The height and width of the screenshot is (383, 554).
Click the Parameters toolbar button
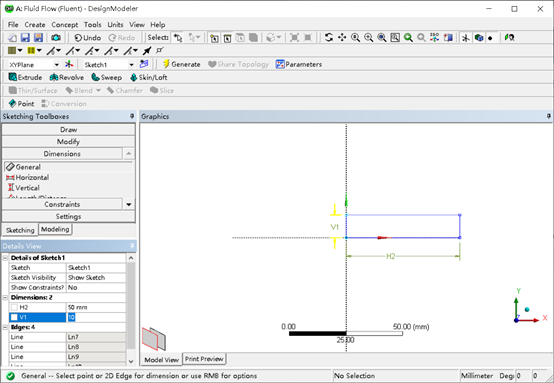click(x=299, y=64)
